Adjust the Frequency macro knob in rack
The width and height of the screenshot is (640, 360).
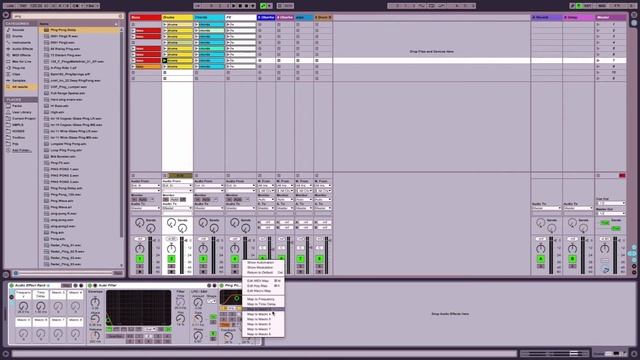point(23,306)
